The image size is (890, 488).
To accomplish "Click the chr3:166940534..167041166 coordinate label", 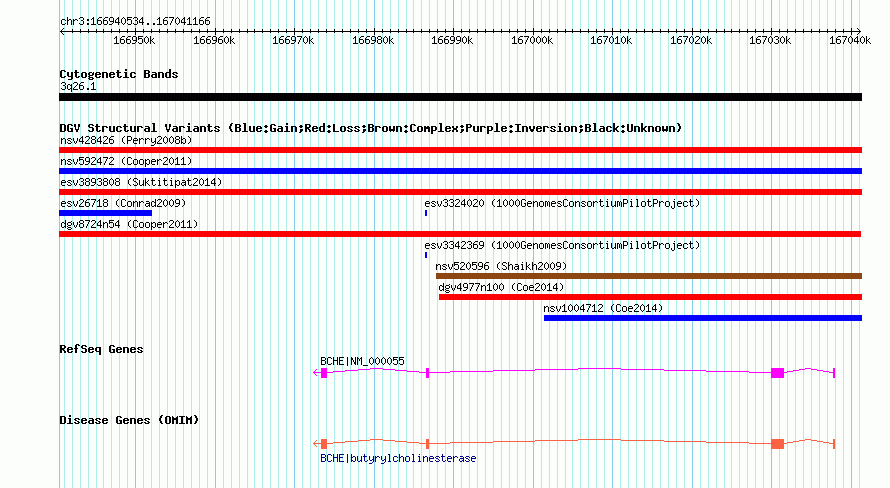I will pyautogui.click(x=135, y=21).
